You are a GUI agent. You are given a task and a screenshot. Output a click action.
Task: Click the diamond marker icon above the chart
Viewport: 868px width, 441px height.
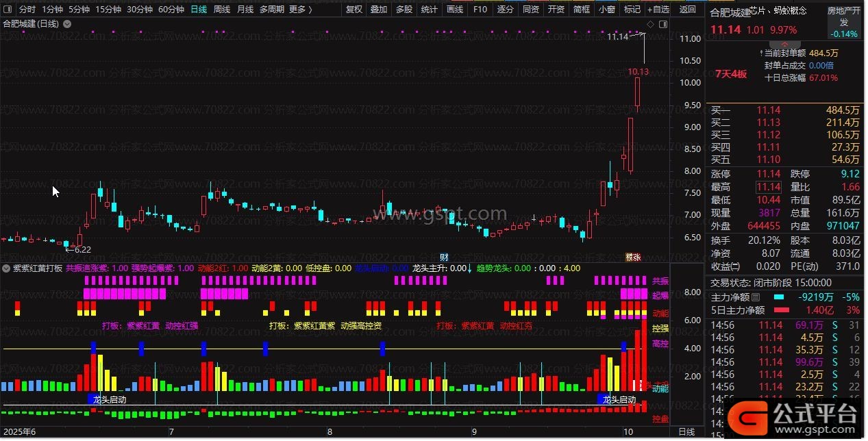650,23
